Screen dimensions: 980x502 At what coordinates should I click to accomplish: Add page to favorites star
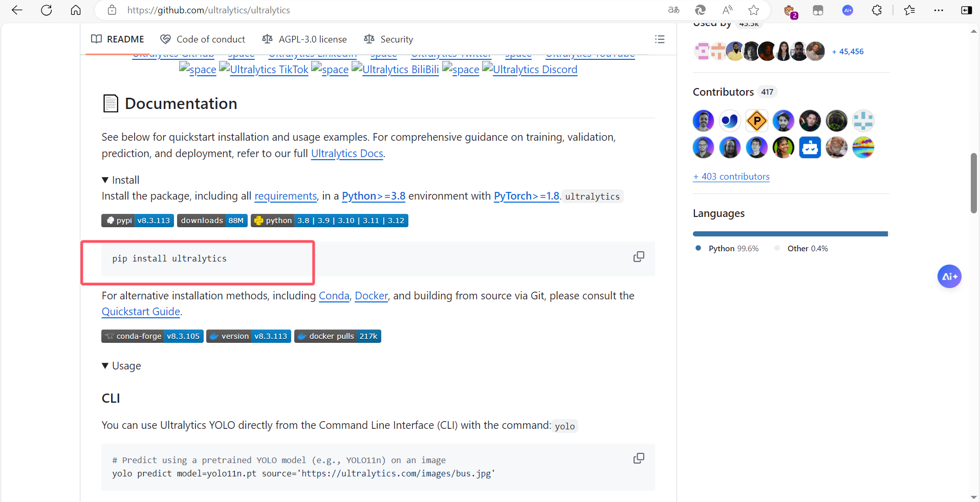(754, 10)
